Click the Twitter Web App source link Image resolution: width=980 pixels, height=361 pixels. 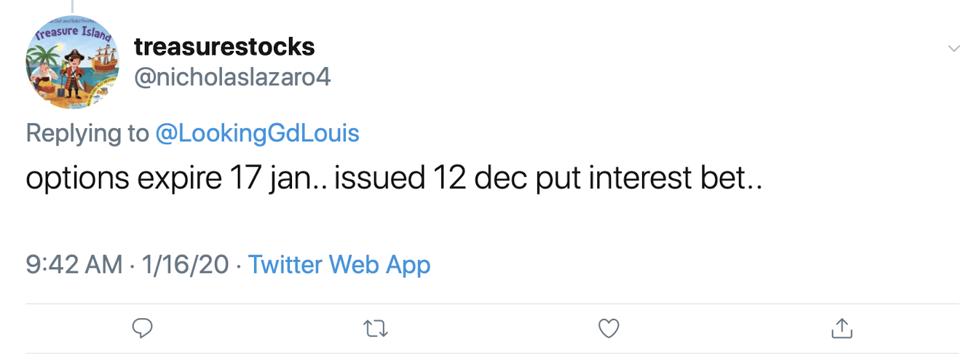point(339,264)
